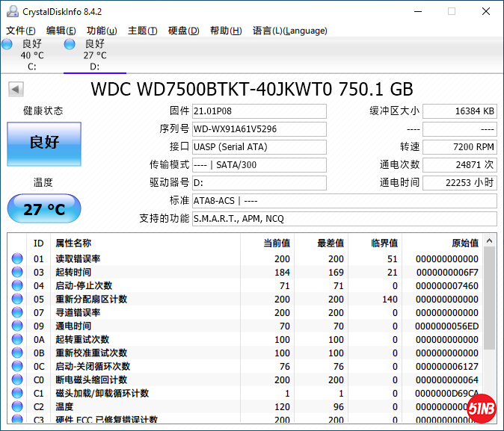Viewport: 504px width, 431px height.
Task: Click the interface field UASP (Serial ATA)
Action: 259,147
